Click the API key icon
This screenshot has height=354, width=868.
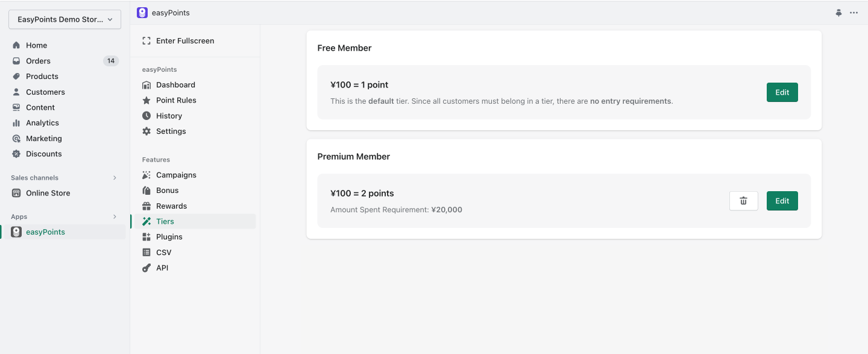click(x=146, y=268)
